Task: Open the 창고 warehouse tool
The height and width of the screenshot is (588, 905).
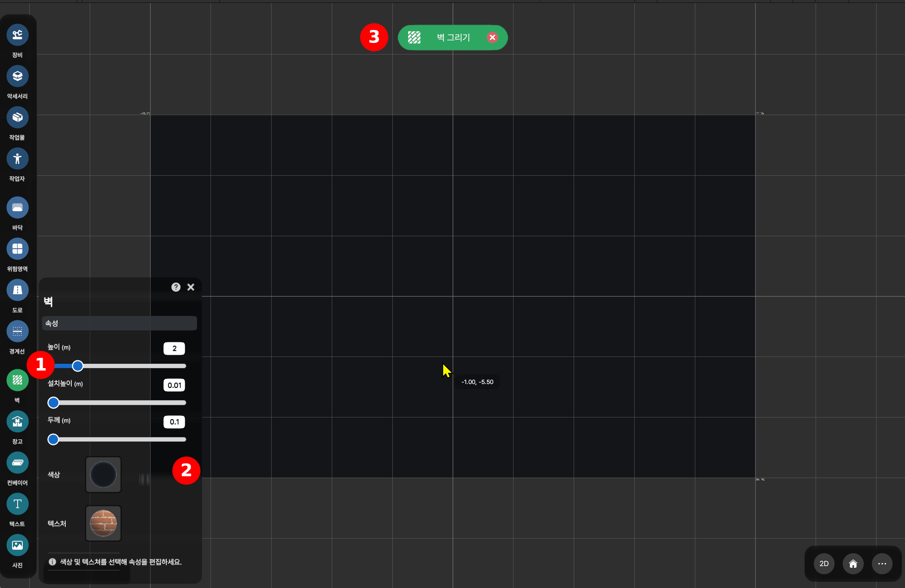Action: click(x=18, y=421)
